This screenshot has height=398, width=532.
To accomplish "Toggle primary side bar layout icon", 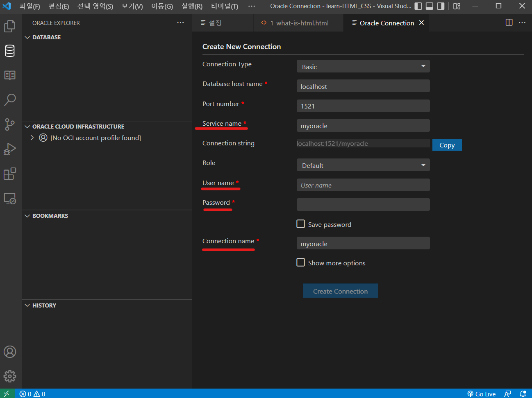I will click(418, 6).
